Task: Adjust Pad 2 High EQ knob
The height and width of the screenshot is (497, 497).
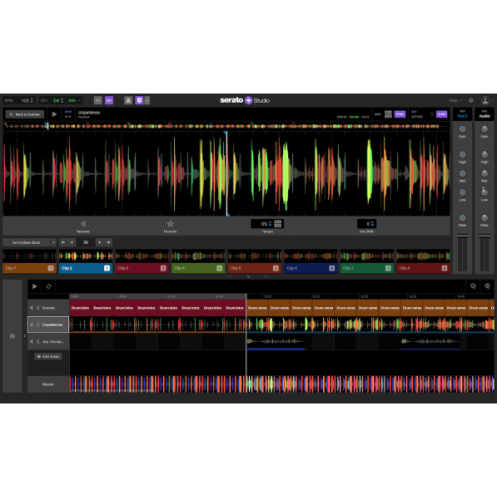Action: click(x=462, y=154)
